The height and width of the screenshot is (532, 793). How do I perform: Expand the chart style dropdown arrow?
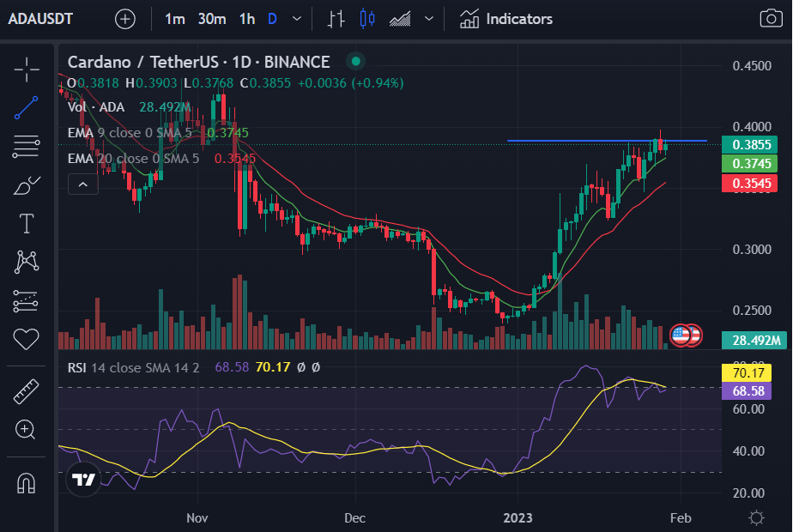[429, 19]
